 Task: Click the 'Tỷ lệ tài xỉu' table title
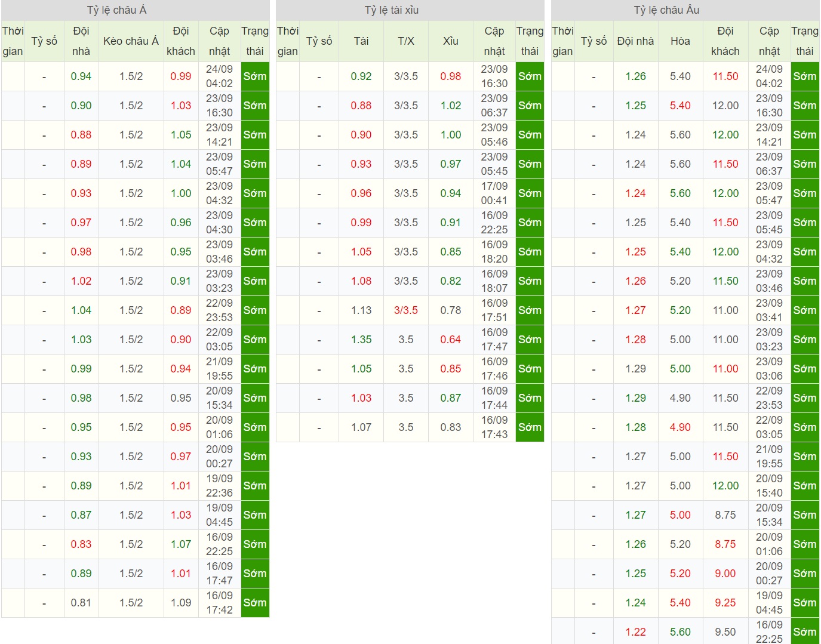click(x=392, y=10)
